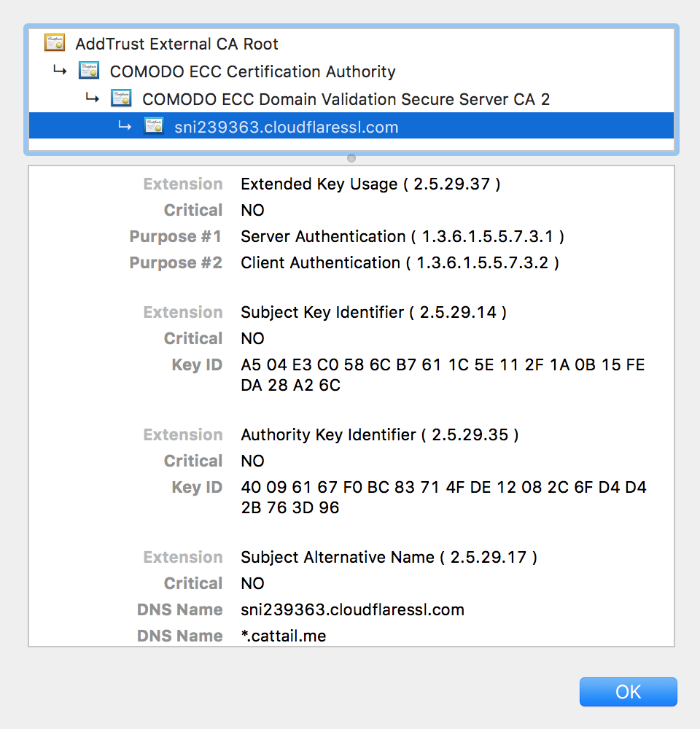Click the Subject Alternative Name extension value
Screen dimensions: 700x729
pyautogui.click(x=389, y=557)
